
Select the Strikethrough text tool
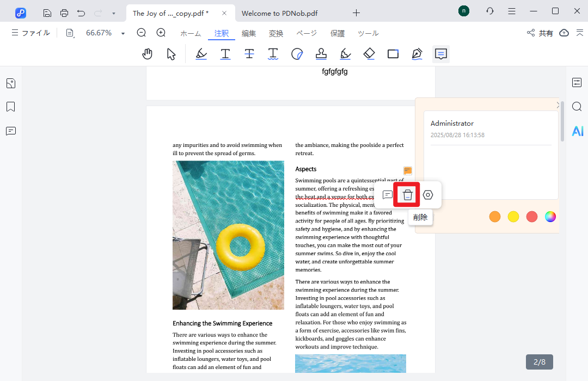(x=249, y=54)
